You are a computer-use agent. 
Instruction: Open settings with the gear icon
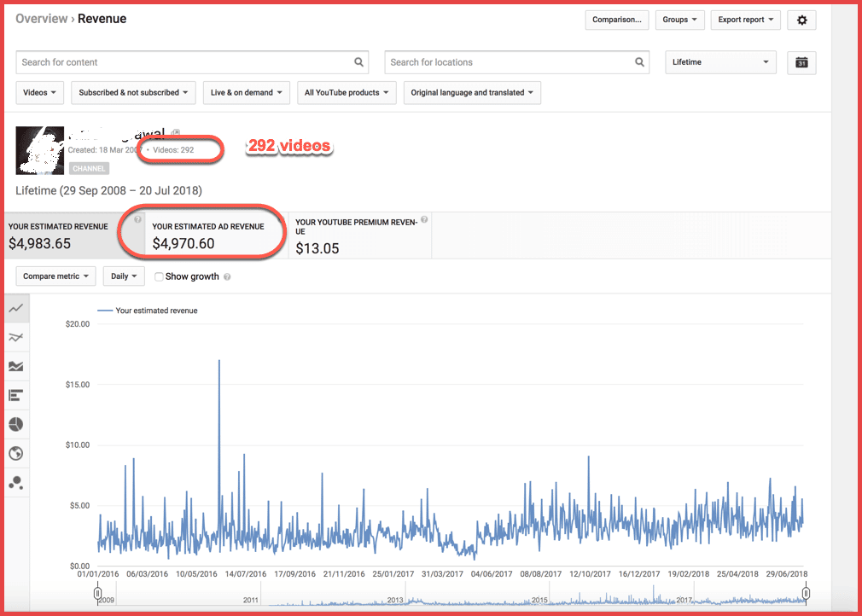tap(801, 20)
